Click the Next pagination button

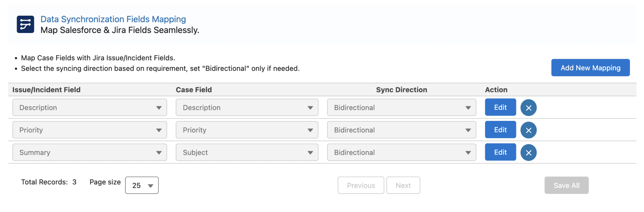click(403, 185)
